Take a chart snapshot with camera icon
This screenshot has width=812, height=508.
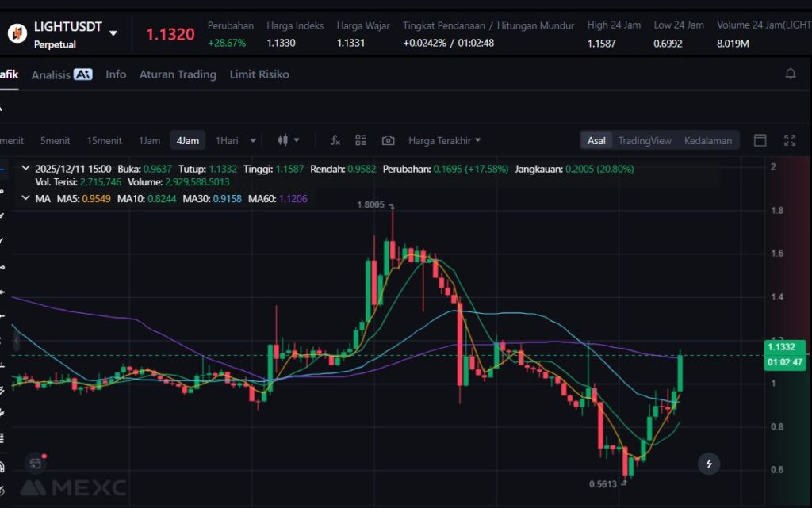388,140
